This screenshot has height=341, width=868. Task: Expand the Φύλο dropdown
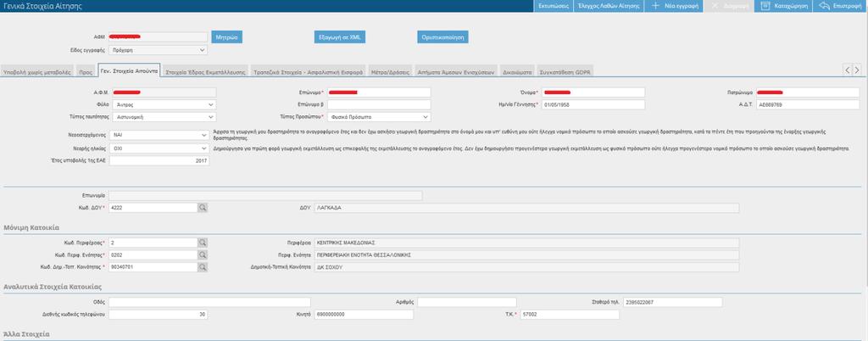click(164, 104)
